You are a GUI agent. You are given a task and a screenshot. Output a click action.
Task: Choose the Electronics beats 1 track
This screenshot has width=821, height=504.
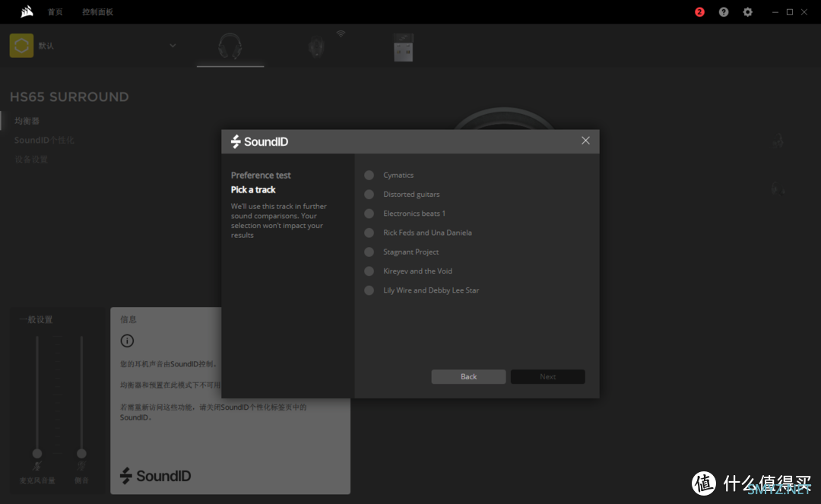point(369,214)
